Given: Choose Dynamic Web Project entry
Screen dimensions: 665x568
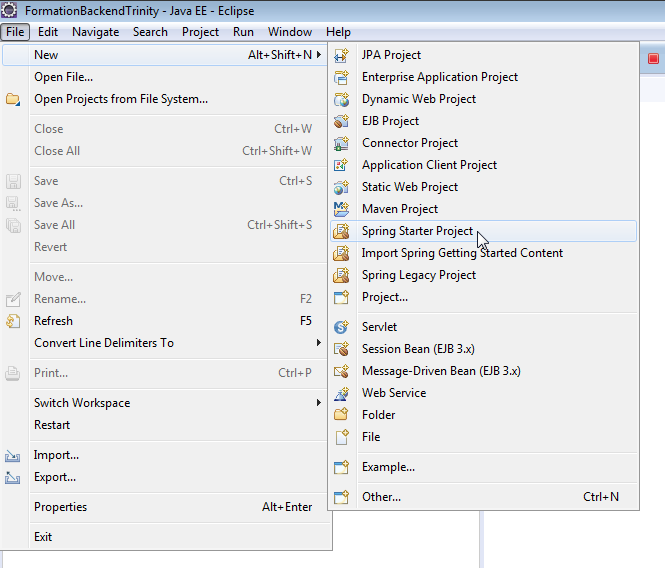Looking at the screenshot, I should point(483,99).
